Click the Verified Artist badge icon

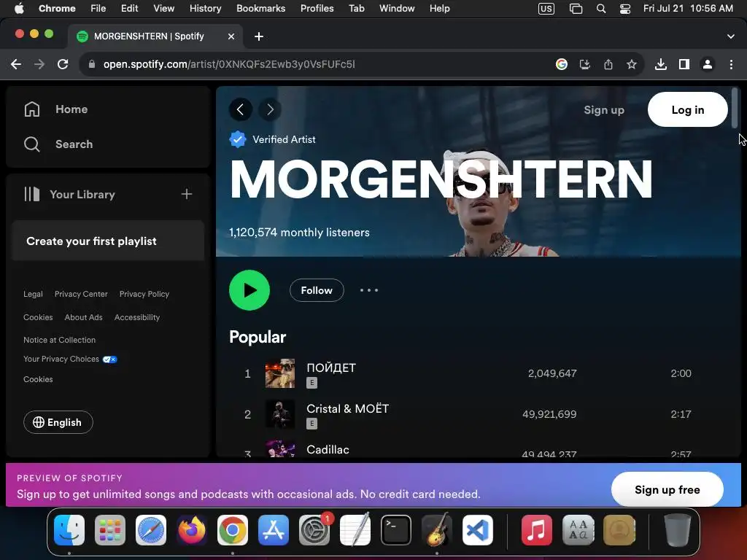point(238,139)
